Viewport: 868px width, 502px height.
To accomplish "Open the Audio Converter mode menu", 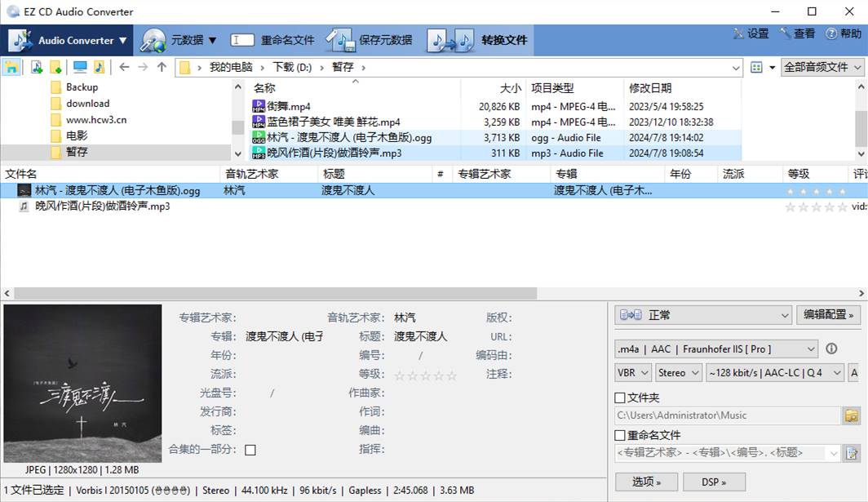I will [x=69, y=40].
